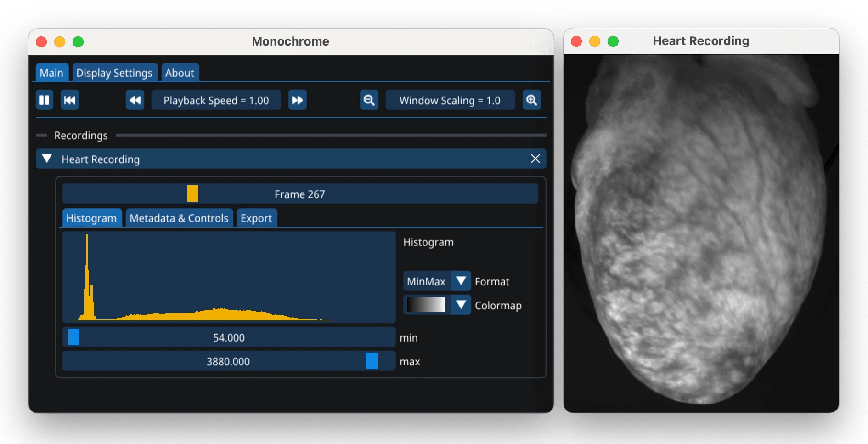Click the grayscale colormap gradient swatch
Image resolution: width=868 pixels, height=444 pixels.
tap(426, 305)
